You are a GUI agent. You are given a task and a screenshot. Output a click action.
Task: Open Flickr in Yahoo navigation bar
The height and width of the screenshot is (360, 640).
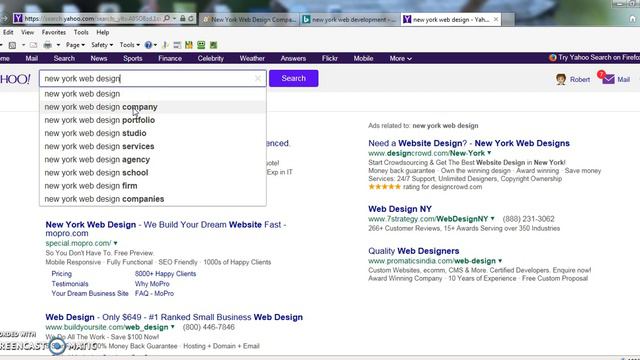pos(329,58)
